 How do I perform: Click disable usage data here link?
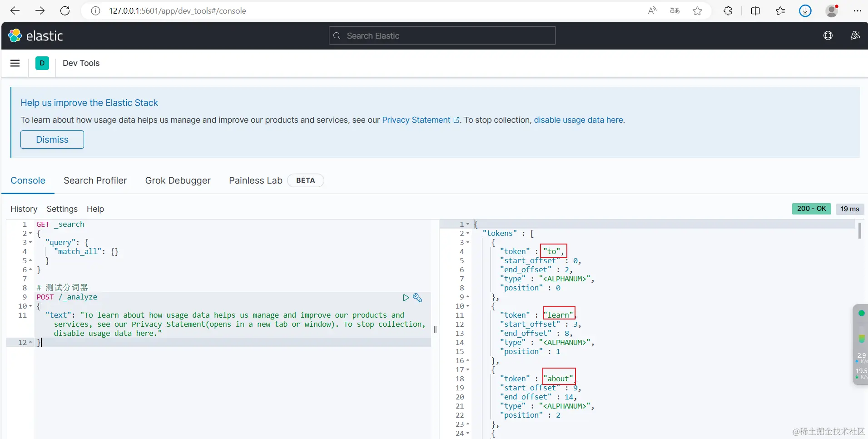coord(579,120)
